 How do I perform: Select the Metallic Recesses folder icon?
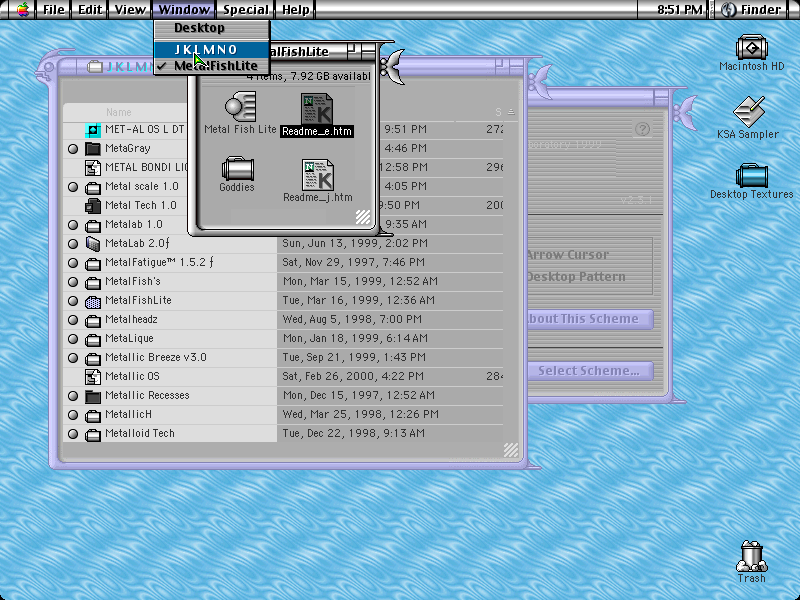pos(93,396)
